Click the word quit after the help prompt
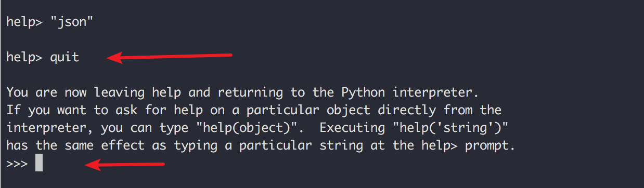 pos(65,58)
